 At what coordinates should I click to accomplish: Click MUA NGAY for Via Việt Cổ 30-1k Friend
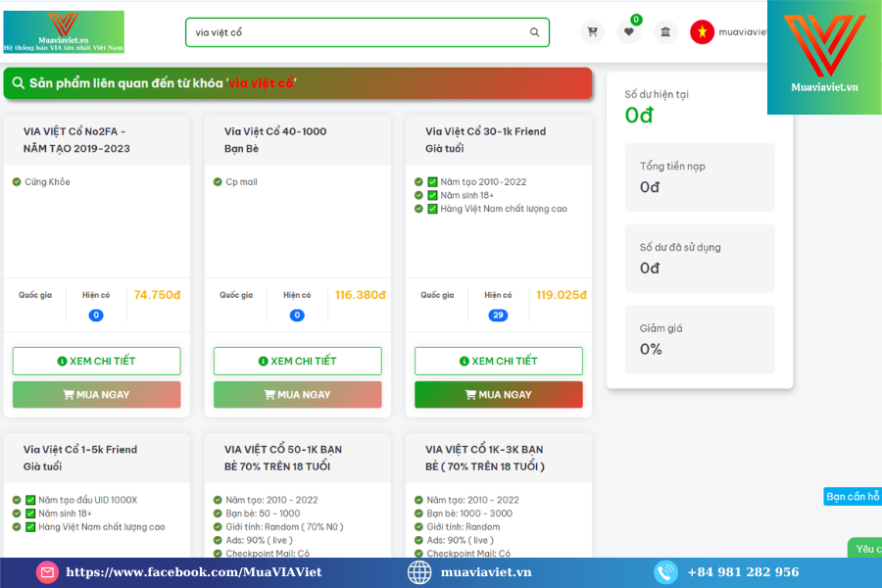coord(499,394)
